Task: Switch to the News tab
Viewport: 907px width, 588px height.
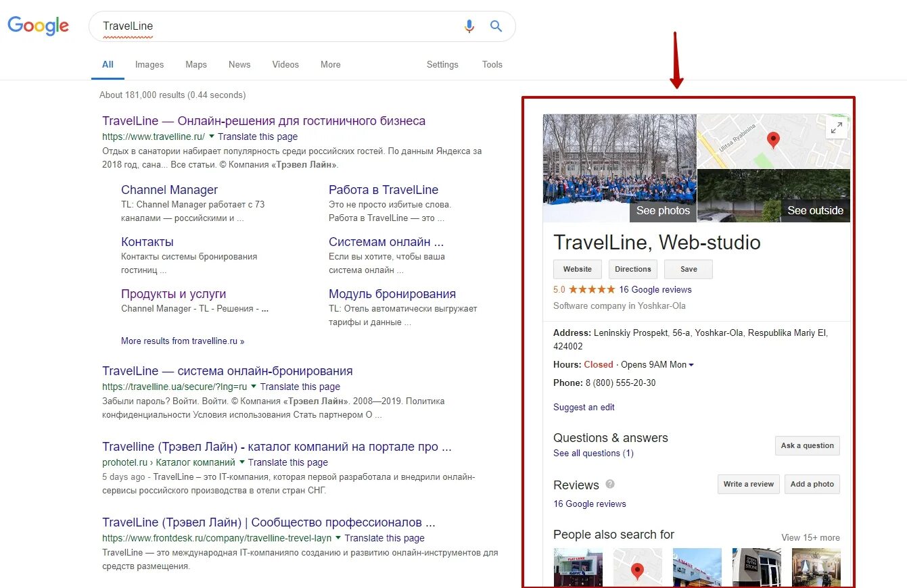Action: 239,64
